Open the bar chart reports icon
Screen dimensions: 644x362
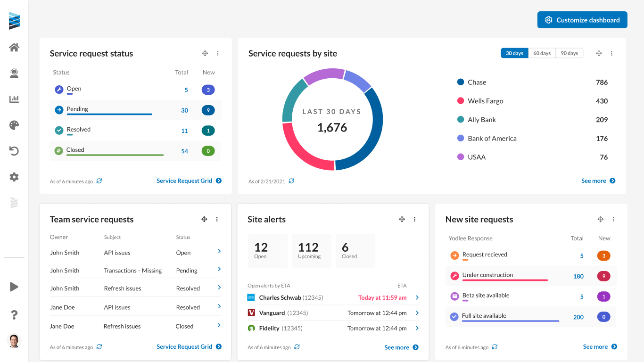[14, 99]
